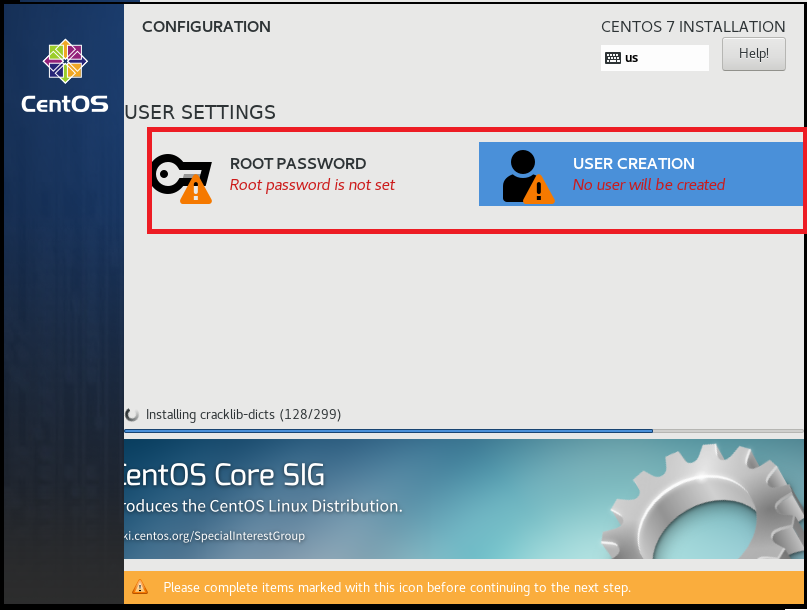
Task: Click the CentOS logo in sidebar
Action: coord(65,61)
